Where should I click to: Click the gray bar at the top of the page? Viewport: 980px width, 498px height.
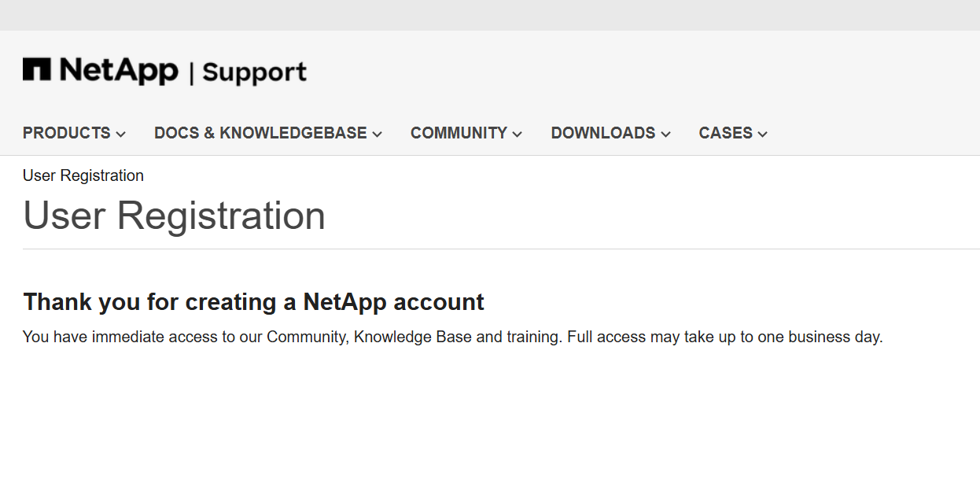pyautogui.click(x=490, y=15)
